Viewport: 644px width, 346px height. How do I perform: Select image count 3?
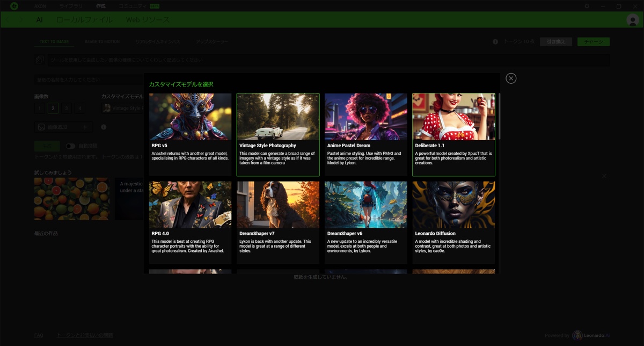click(66, 109)
